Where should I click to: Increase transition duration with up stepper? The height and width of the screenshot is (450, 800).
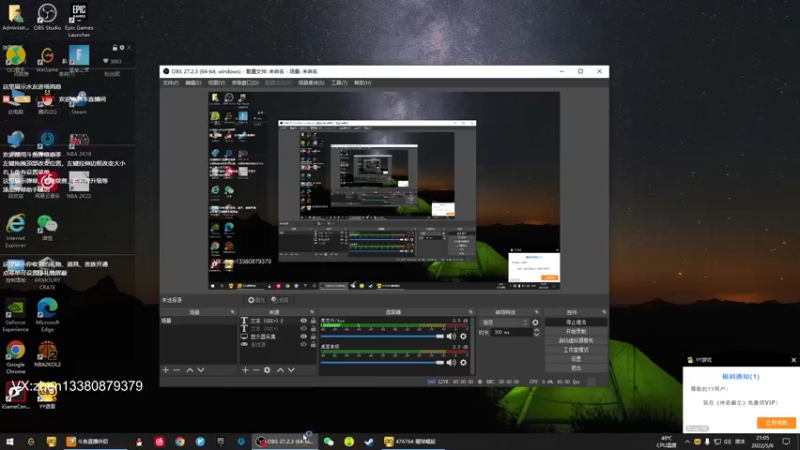tap(536, 330)
